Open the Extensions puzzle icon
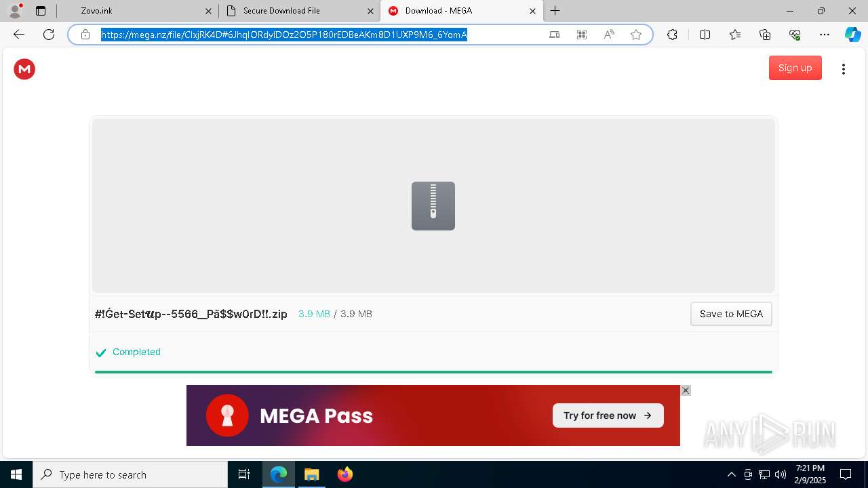Image resolution: width=868 pixels, height=488 pixels. pos(672,35)
